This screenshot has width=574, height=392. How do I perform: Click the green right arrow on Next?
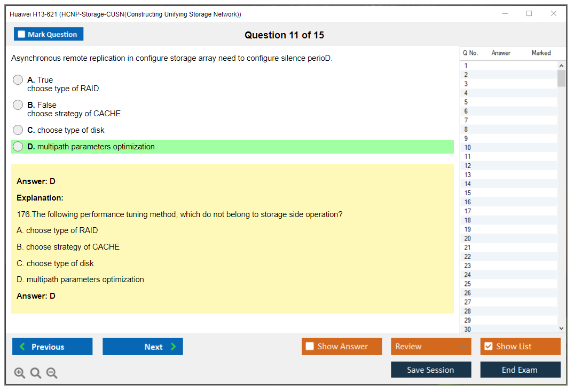tap(174, 347)
